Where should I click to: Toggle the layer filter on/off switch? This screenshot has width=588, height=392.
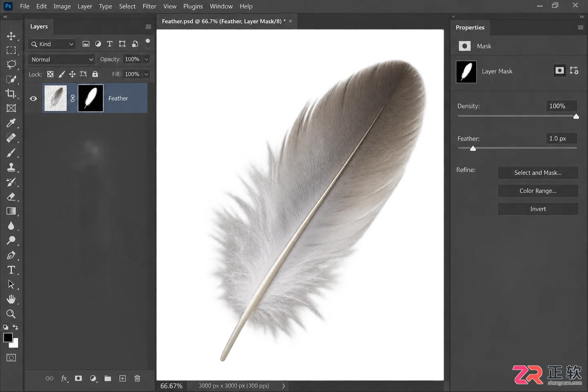[x=148, y=43]
